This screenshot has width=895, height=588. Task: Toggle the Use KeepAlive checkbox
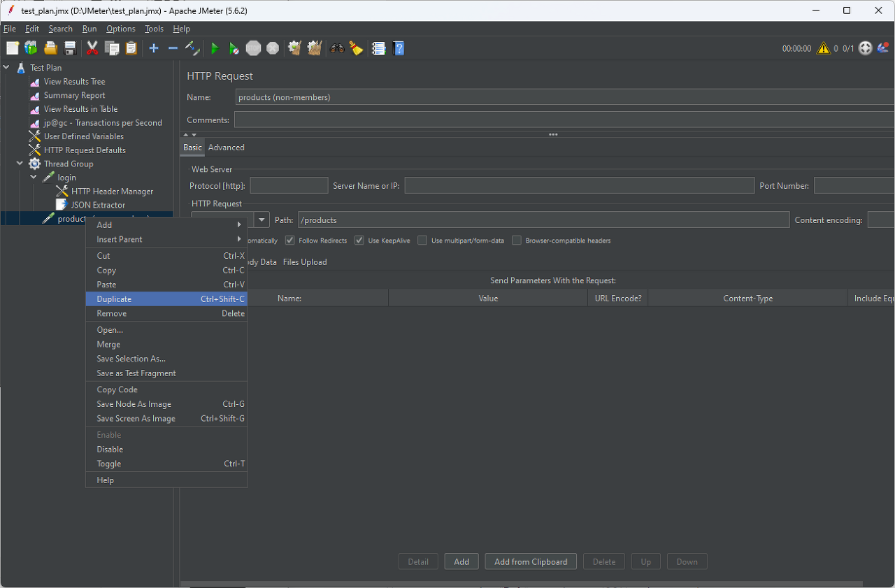(359, 241)
